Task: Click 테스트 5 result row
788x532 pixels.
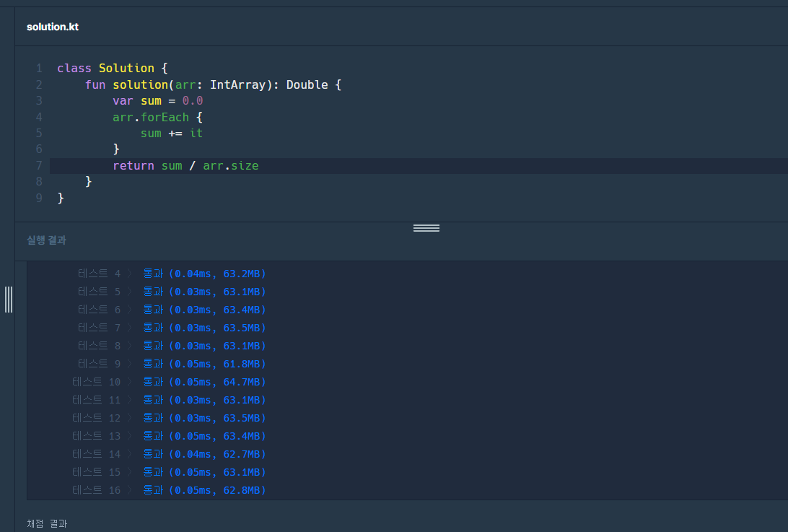Action: click(x=172, y=292)
